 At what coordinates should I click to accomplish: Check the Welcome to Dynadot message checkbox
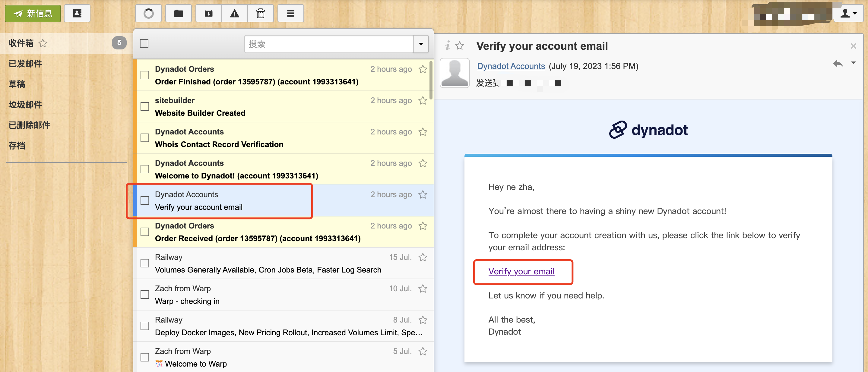pos(145,169)
